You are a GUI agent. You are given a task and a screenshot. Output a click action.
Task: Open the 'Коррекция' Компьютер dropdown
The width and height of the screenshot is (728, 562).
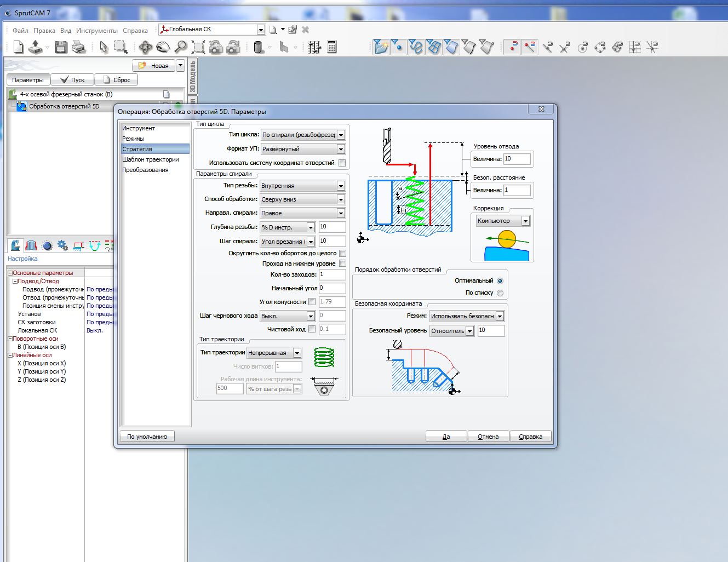click(503, 221)
